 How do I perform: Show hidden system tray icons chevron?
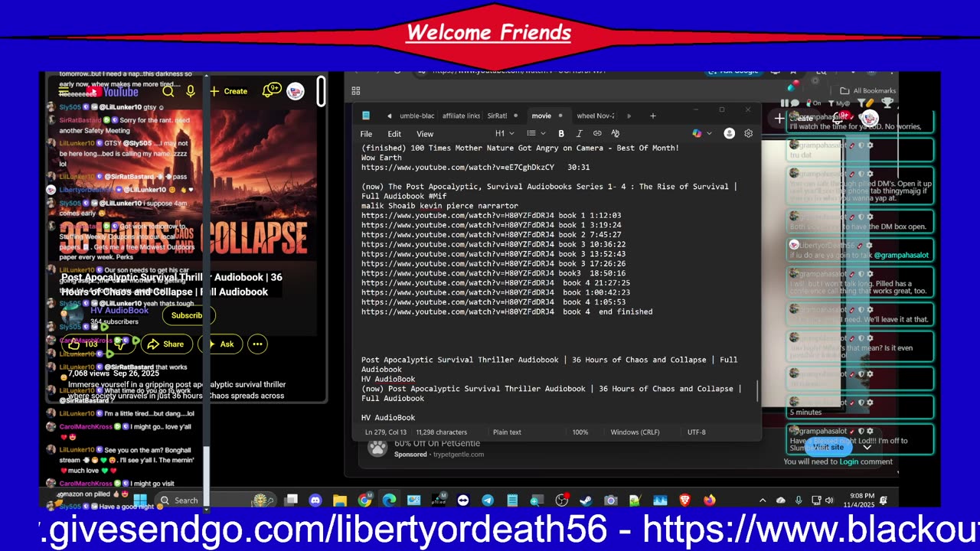763,500
